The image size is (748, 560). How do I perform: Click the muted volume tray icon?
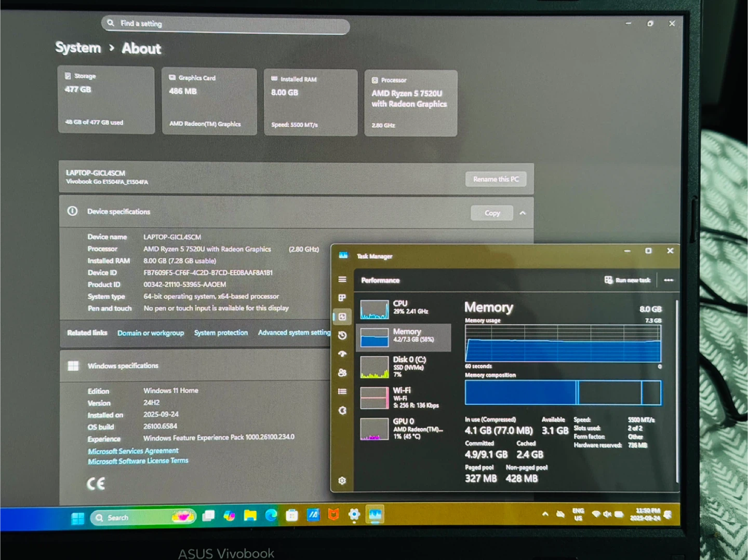(607, 514)
